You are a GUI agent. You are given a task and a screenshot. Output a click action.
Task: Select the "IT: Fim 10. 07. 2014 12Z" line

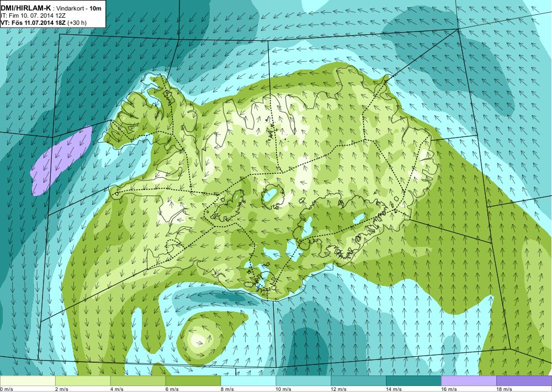(x=33, y=15)
